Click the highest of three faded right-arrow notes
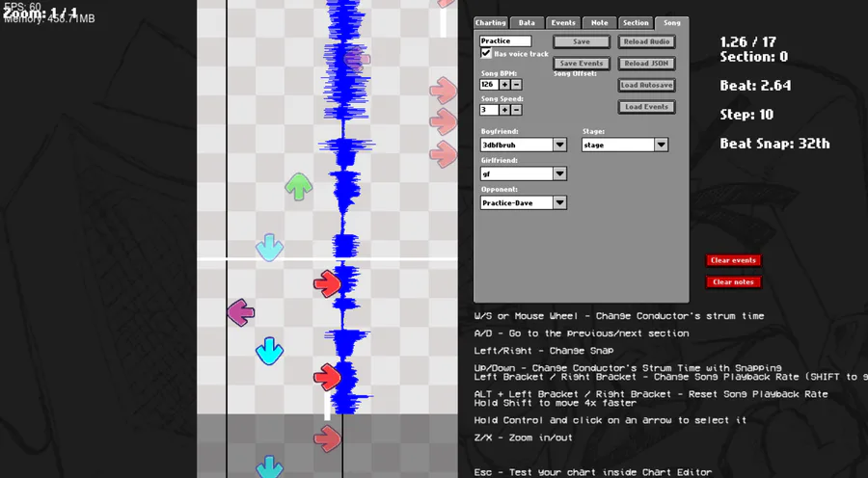The width and height of the screenshot is (868, 478). tap(444, 91)
